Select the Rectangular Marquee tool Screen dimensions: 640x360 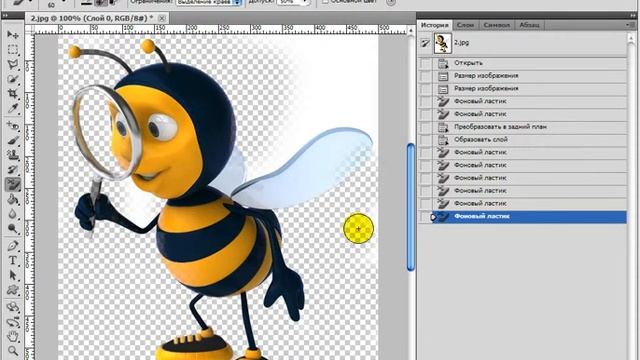pos(13,50)
